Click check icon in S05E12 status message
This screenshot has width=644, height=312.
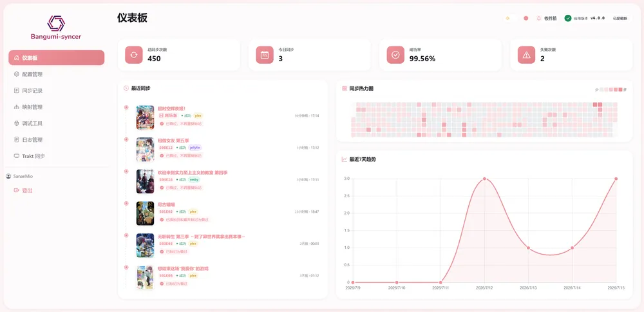(162, 156)
